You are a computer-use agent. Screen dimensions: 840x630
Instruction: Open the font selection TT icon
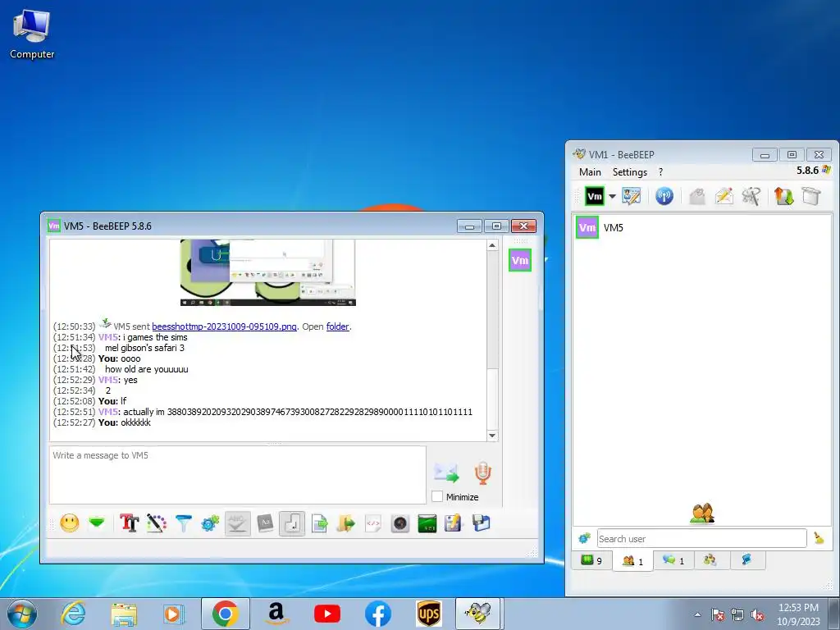129,523
